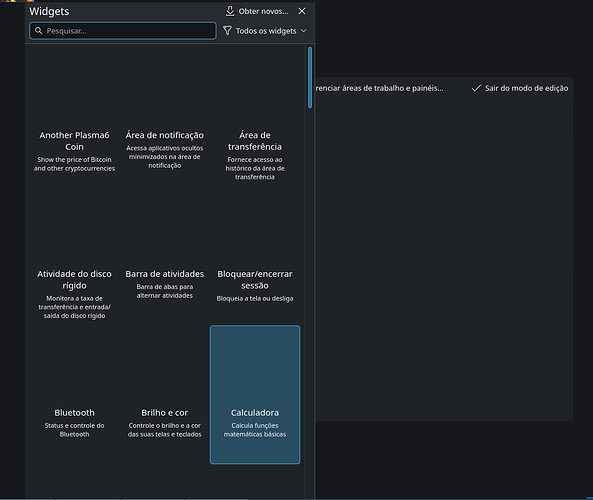Select Atividade do disco rígido widget
The height and width of the screenshot is (500, 593).
click(x=75, y=256)
